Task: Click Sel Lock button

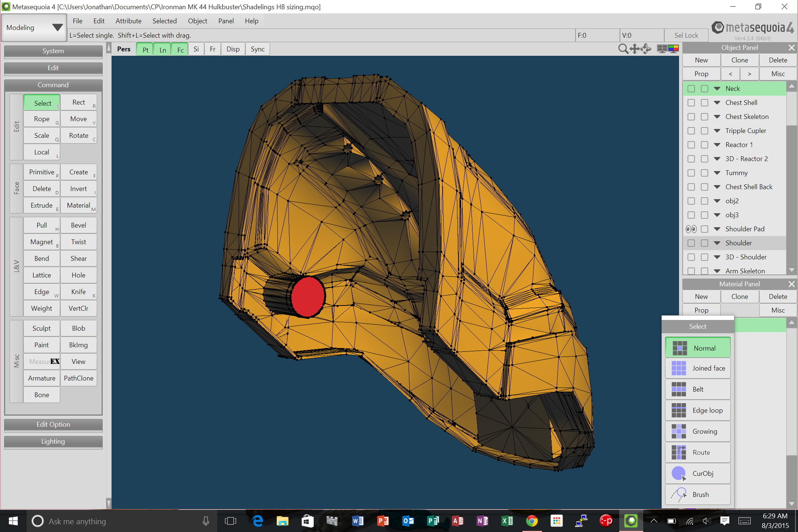Action: [x=686, y=35]
